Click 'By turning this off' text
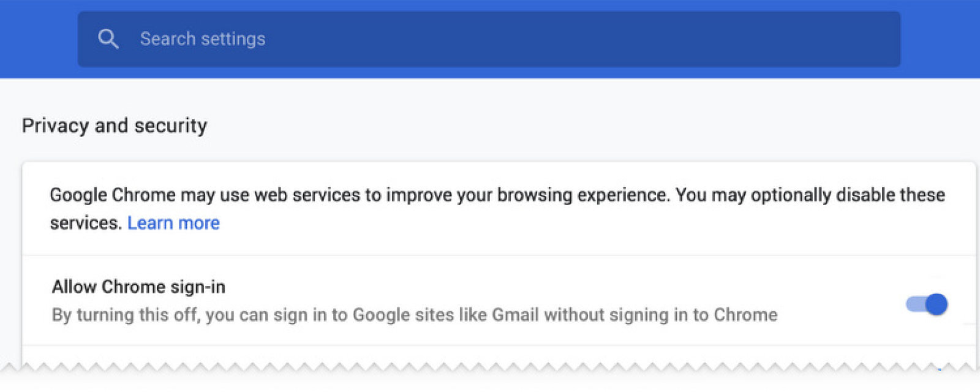 click(126, 315)
